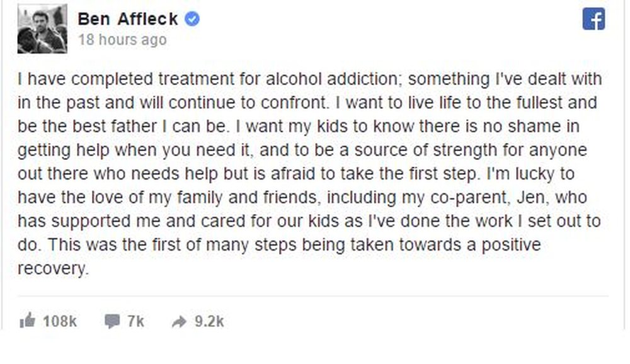Image resolution: width=630 pixels, height=364 pixels.
Task: Click the blue verified badge checkmark
Action: (192, 19)
